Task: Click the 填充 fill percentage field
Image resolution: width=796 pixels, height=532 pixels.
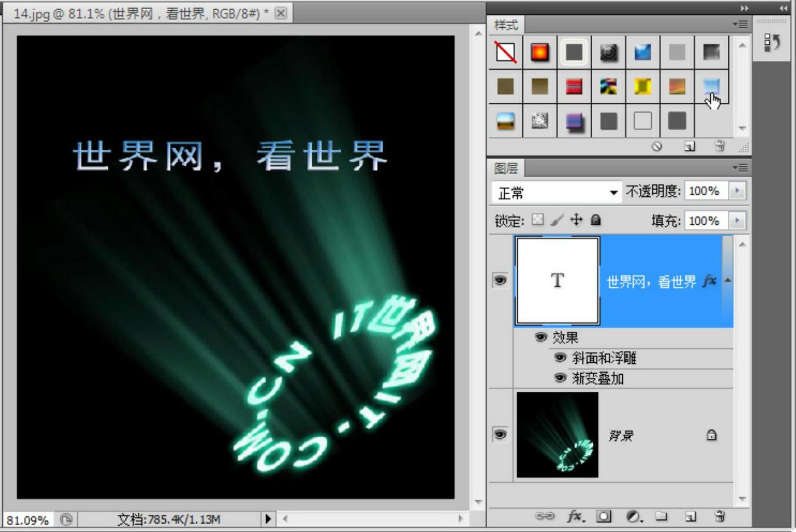Action: [x=705, y=220]
